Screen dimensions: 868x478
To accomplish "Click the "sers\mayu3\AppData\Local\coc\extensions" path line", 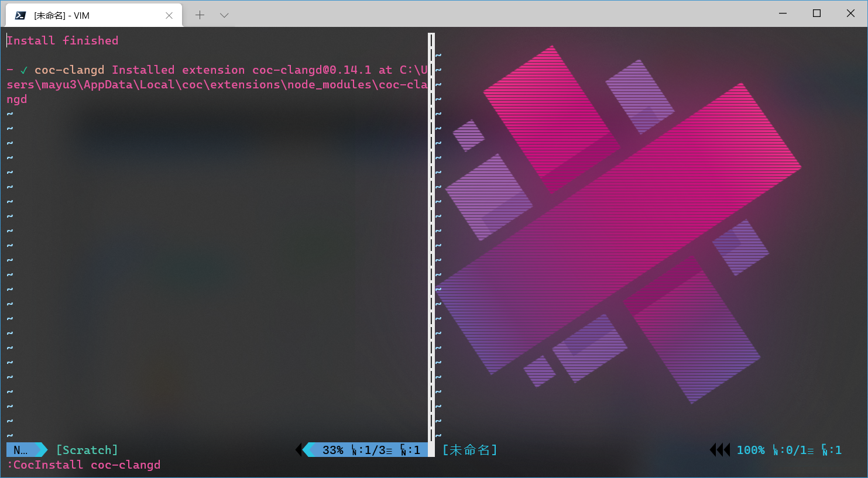I will 217,85.
